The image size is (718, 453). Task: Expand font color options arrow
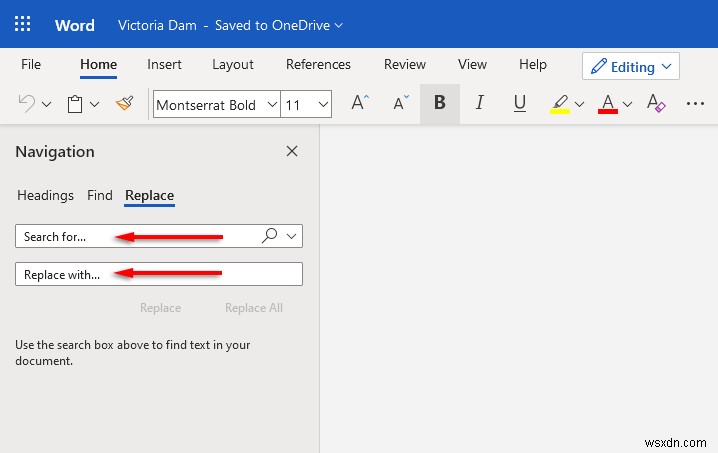pyautogui.click(x=627, y=104)
